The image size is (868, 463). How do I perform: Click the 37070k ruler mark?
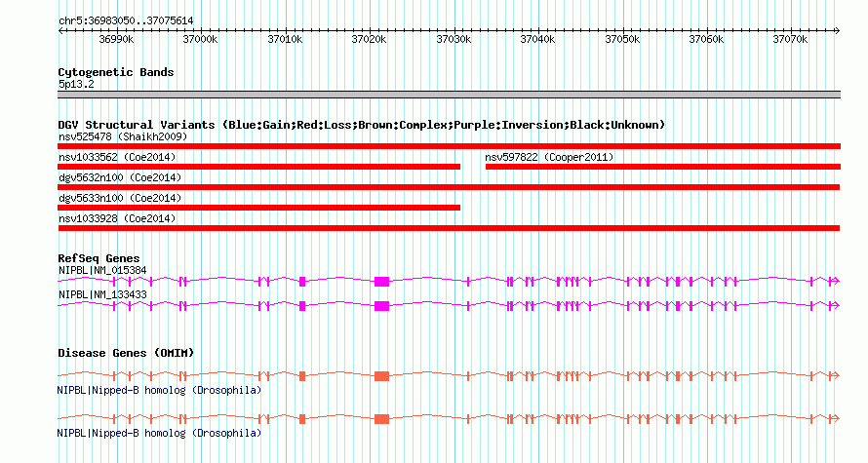(791, 39)
